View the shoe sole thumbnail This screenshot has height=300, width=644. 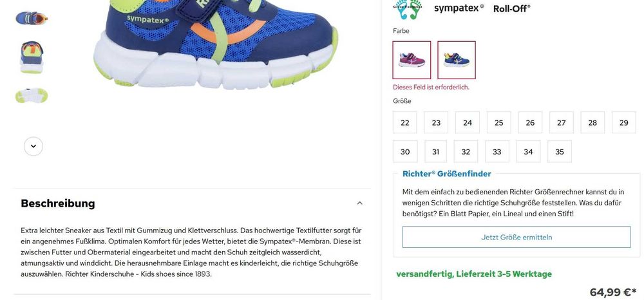point(32,96)
